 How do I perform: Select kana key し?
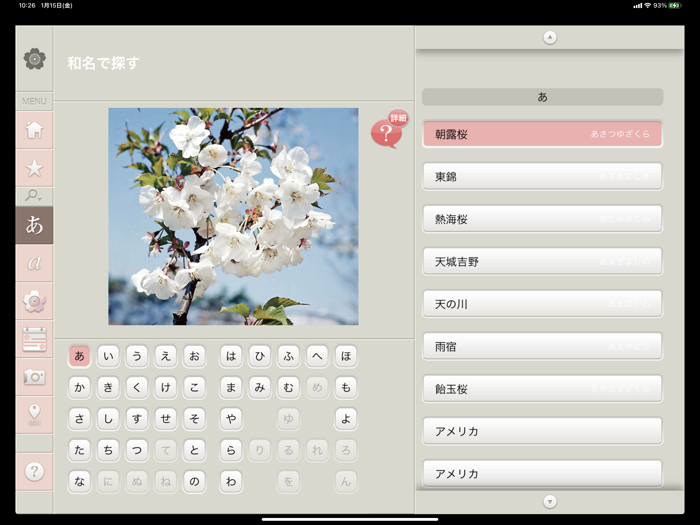[x=108, y=418]
